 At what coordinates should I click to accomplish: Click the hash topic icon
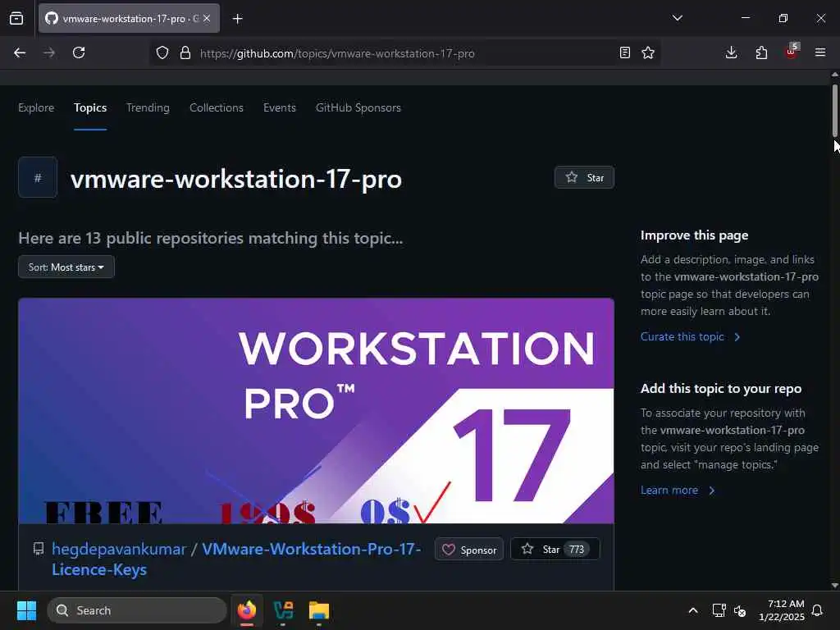click(x=38, y=177)
